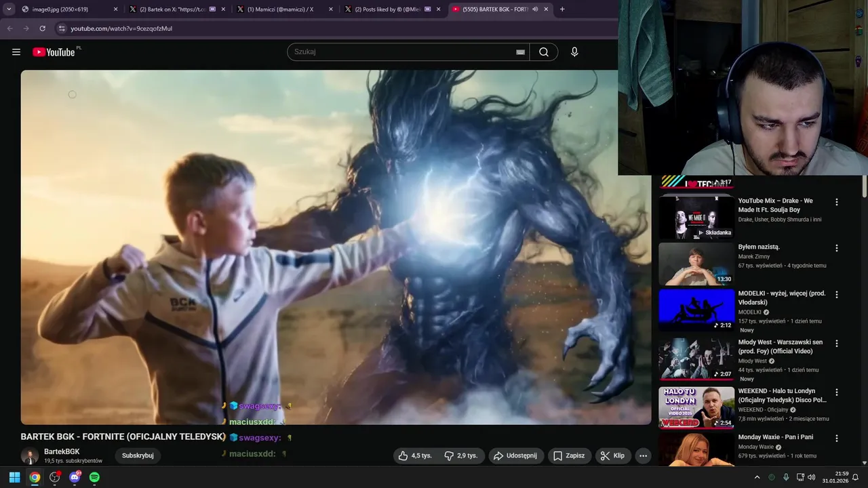Screen dimensions: 868x488
Task: Show hidden system tray icons chevron
Action: (x=757, y=477)
